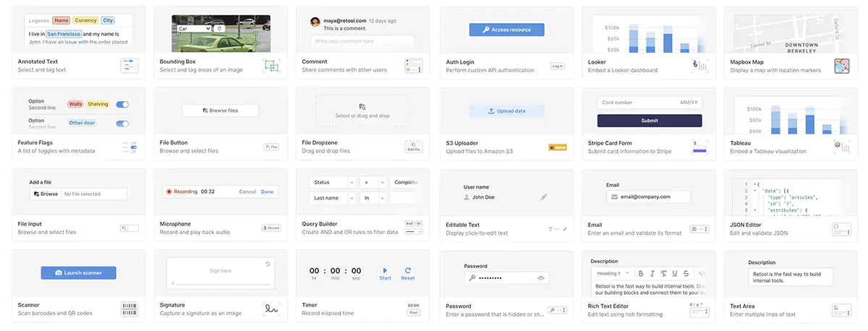Click the Password component icon
Image resolution: width=868 pixels, height=331 pixels.
(x=557, y=309)
